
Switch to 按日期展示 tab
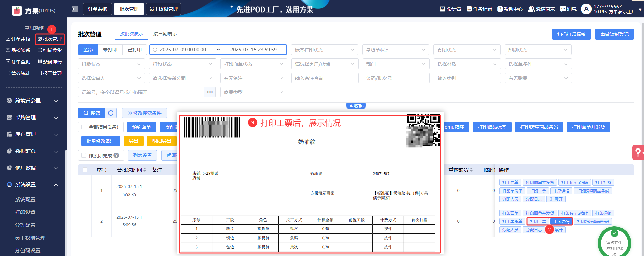165,34
